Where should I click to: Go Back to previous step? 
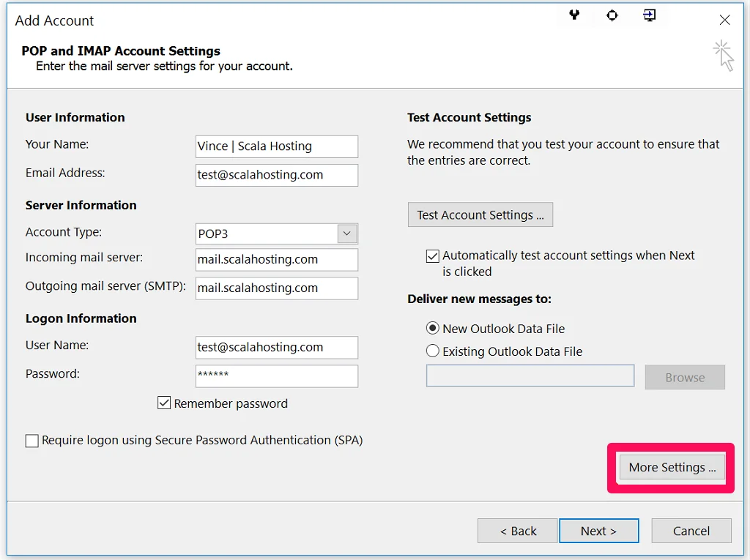click(517, 531)
